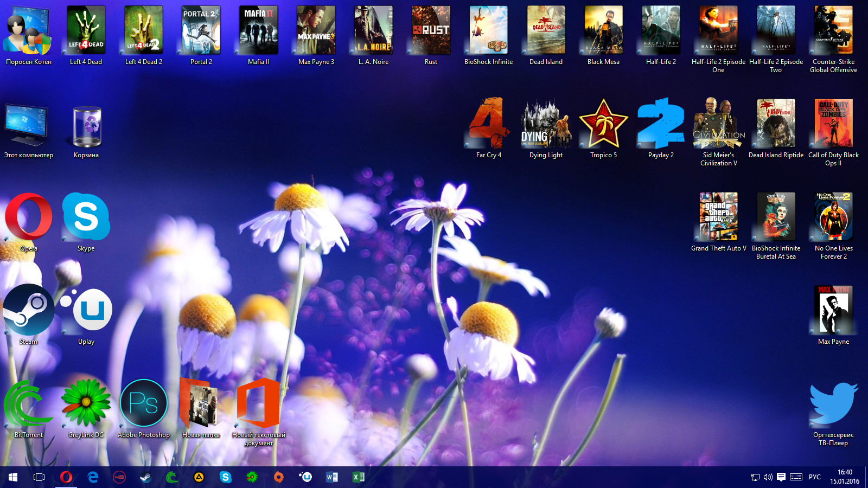
Task: Select the Skype desktop shortcut
Action: 86,216
